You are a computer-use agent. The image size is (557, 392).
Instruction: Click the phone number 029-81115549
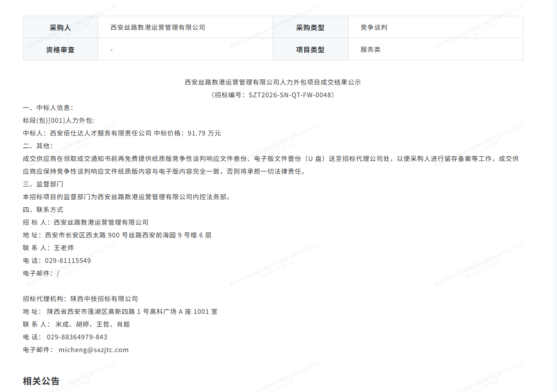pyautogui.click(x=68, y=261)
